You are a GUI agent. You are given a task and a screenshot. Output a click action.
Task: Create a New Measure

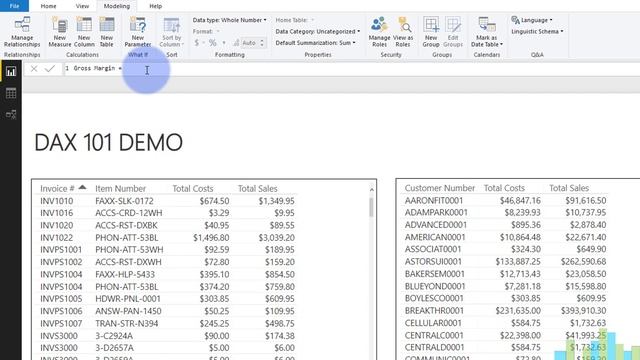point(60,32)
